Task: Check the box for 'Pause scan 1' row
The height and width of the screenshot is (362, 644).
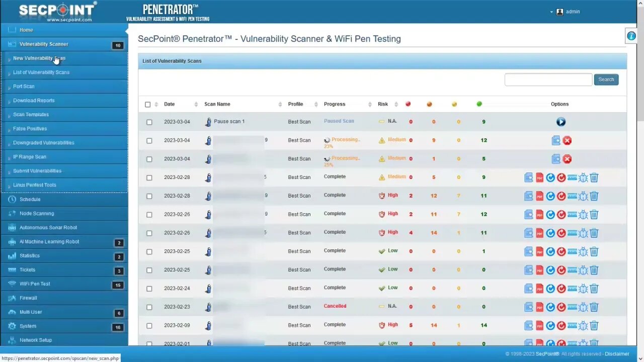Action: coord(149,122)
